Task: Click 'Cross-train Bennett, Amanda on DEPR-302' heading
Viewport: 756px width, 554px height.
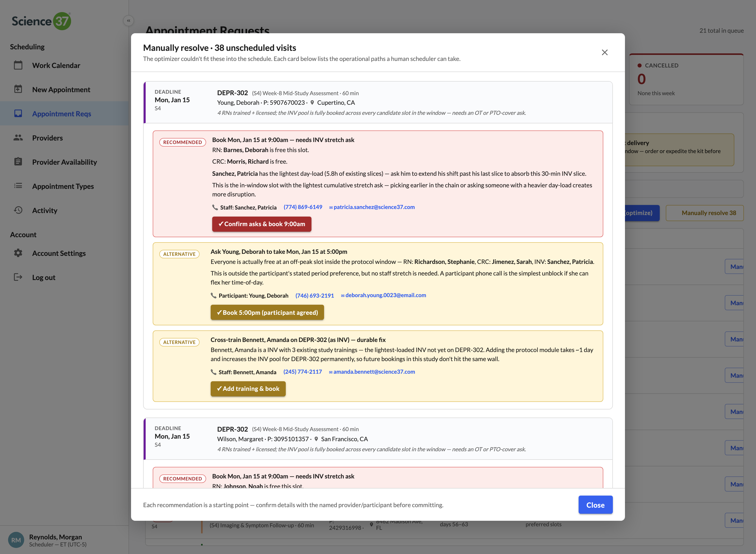Action: pos(298,340)
